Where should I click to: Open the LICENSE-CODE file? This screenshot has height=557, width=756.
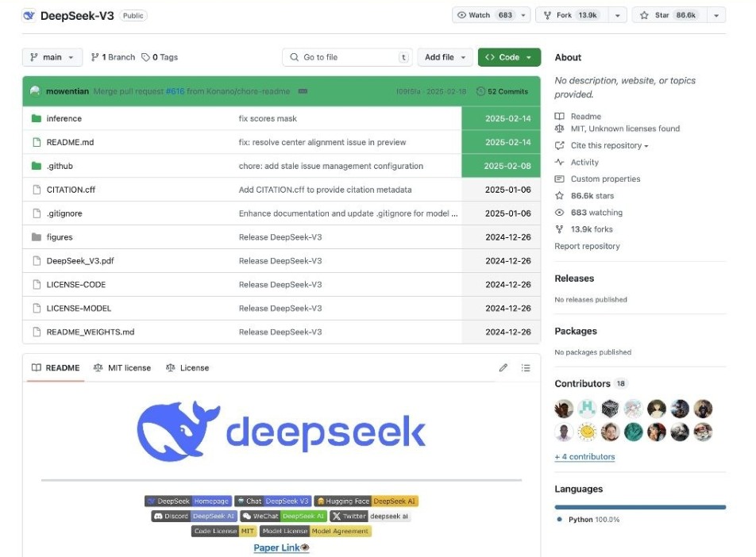click(x=75, y=284)
